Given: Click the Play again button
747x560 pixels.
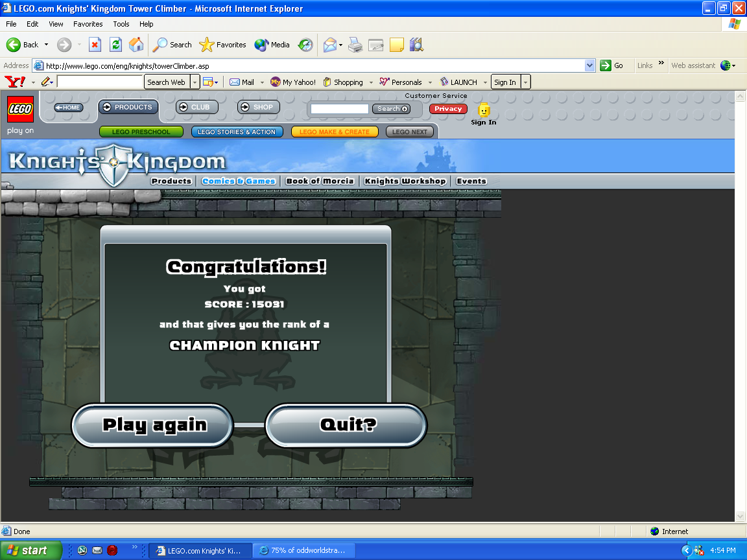Looking at the screenshot, I should pos(152,425).
